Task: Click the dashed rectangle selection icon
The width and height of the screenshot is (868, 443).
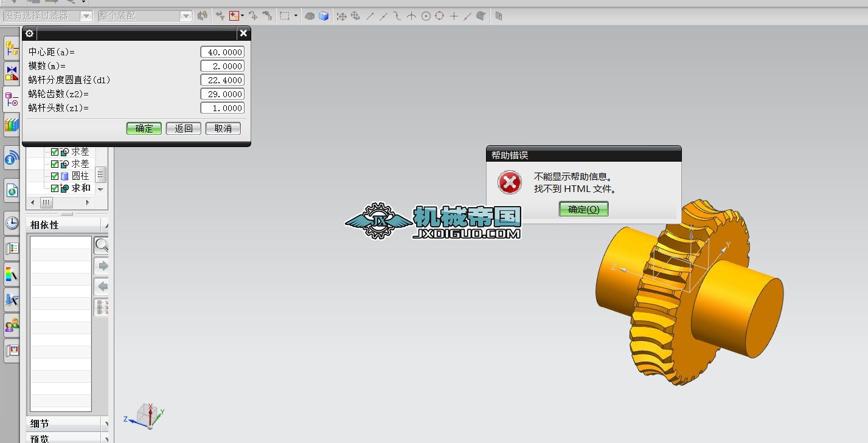Action: click(x=284, y=16)
